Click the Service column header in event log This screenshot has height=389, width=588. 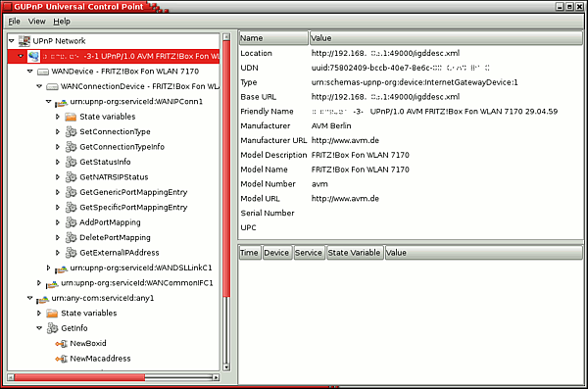coord(309,253)
